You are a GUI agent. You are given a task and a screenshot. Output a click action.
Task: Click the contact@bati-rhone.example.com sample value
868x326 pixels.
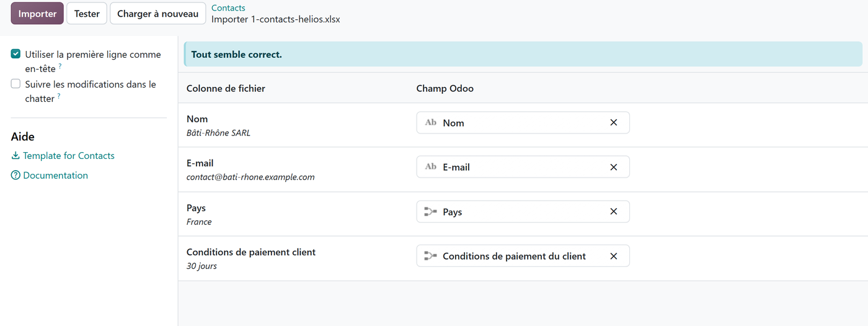pos(250,177)
